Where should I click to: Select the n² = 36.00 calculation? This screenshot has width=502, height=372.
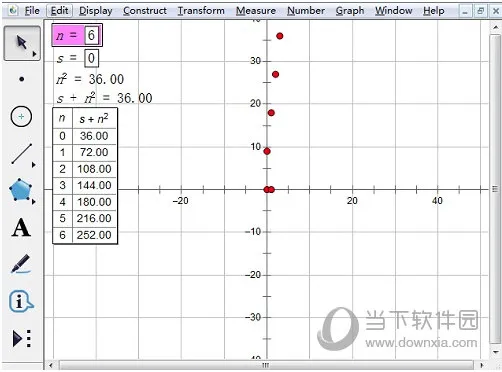click(x=90, y=79)
